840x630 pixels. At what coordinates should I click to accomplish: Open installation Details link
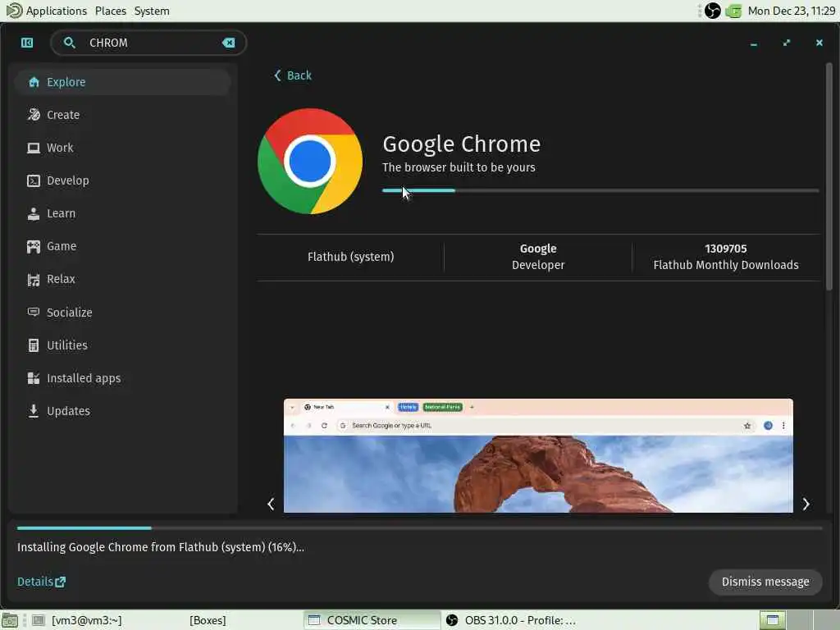(41, 582)
